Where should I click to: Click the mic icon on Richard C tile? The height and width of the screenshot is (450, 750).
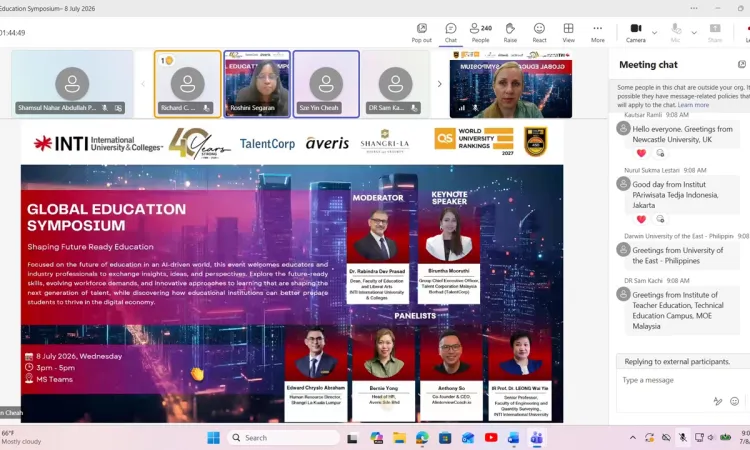206,108
